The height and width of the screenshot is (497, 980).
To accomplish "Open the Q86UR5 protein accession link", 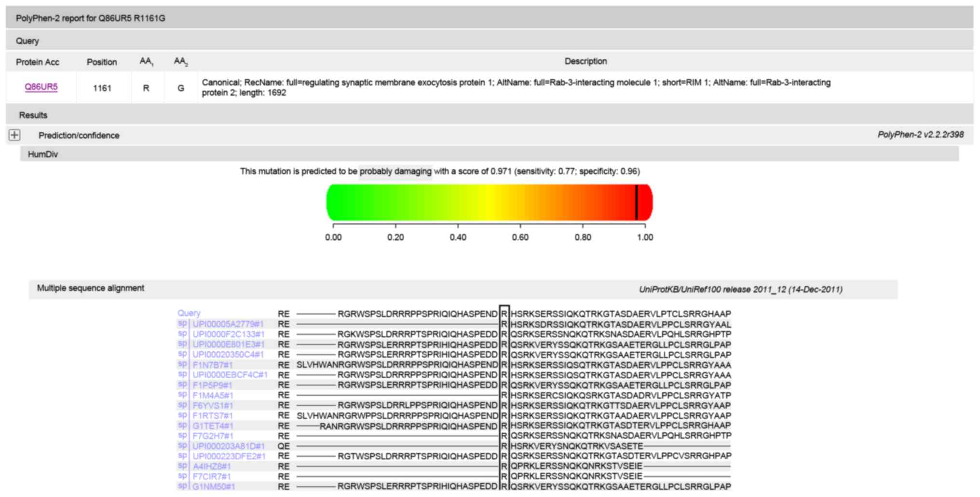I will [41, 87].
